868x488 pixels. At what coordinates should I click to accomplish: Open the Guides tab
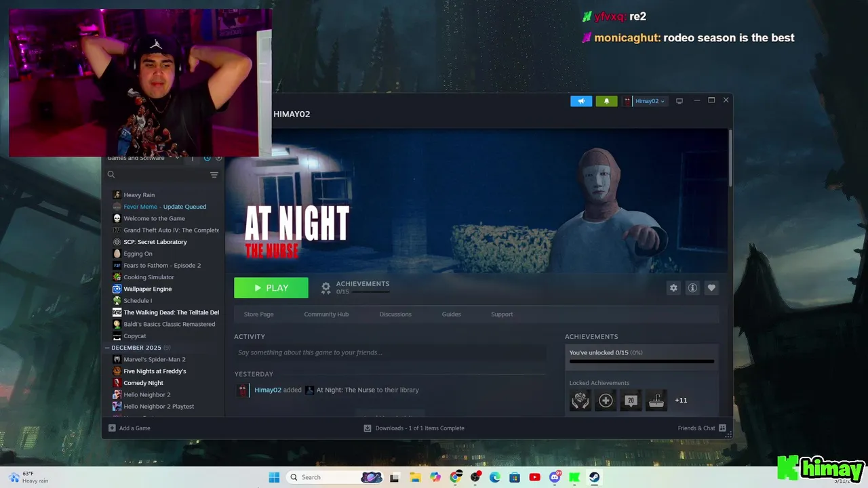(x=451, y=314)
